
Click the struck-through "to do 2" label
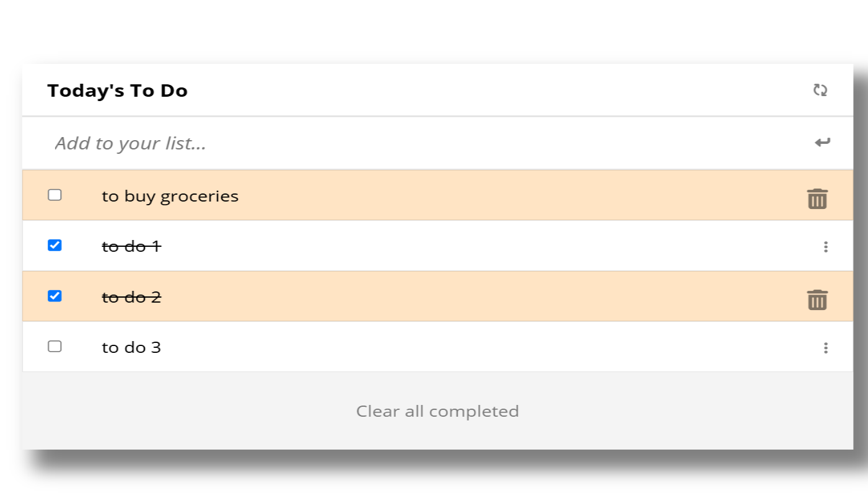tap(131, 298)
